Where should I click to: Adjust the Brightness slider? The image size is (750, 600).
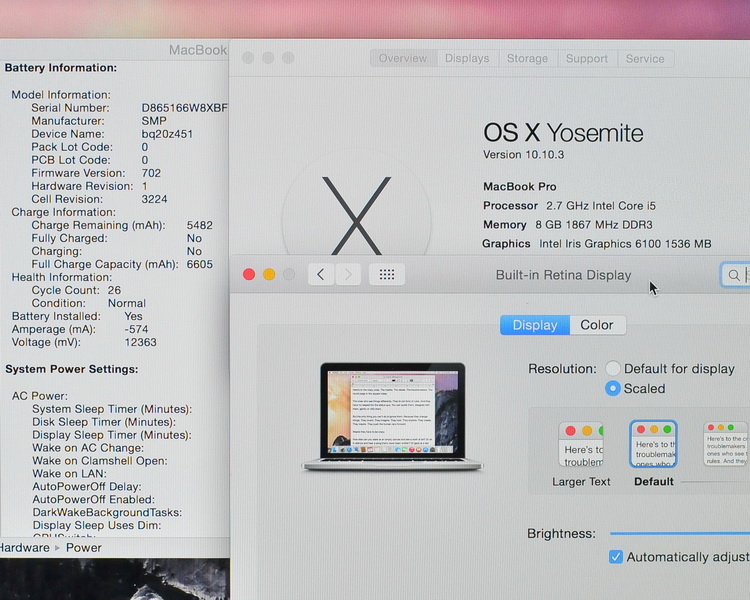[x=680, y=533]
